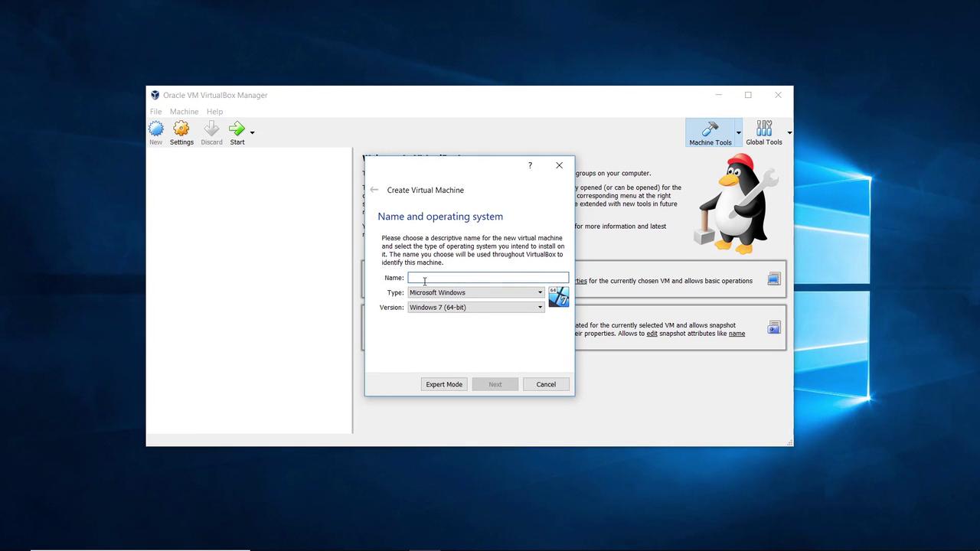The width and height of the screenshot is (980, 551).
Task: Switch to Expert Mode
Action: tap(444, 384)
